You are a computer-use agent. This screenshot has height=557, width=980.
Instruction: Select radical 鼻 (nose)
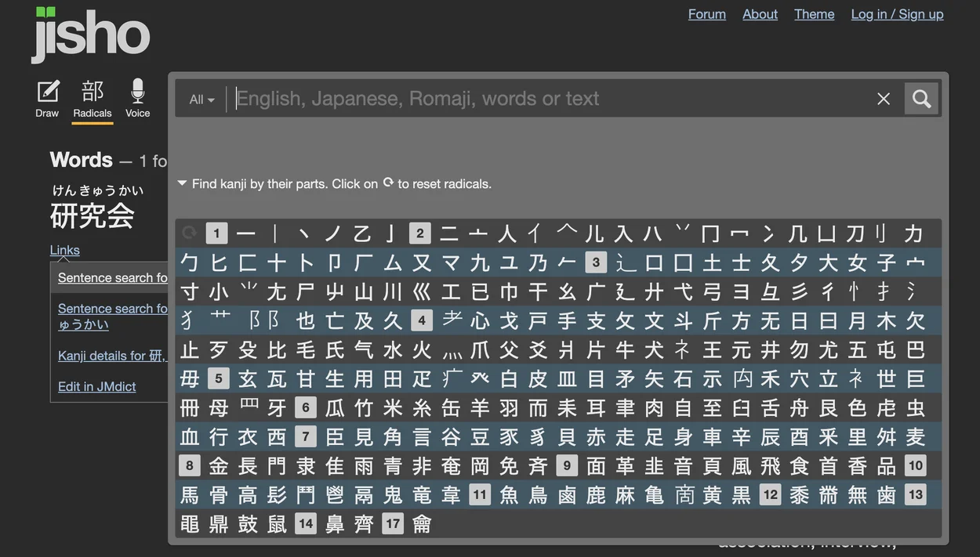point(335,523)
